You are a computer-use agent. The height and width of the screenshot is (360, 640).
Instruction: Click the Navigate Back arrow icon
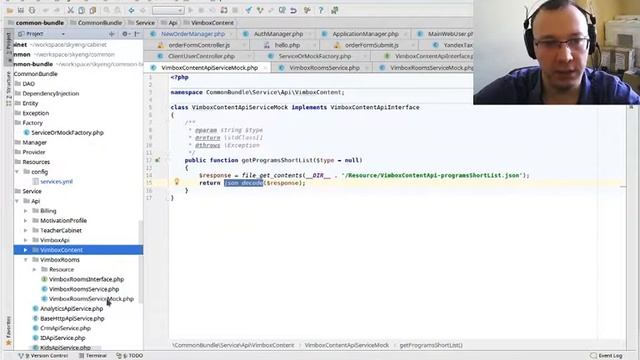pos(131,11)
